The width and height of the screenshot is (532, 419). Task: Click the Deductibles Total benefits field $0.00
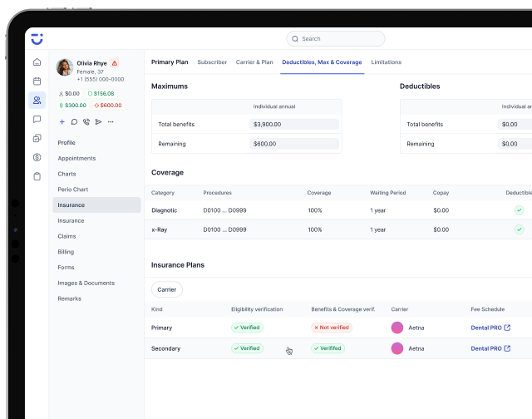coord(515,124)
